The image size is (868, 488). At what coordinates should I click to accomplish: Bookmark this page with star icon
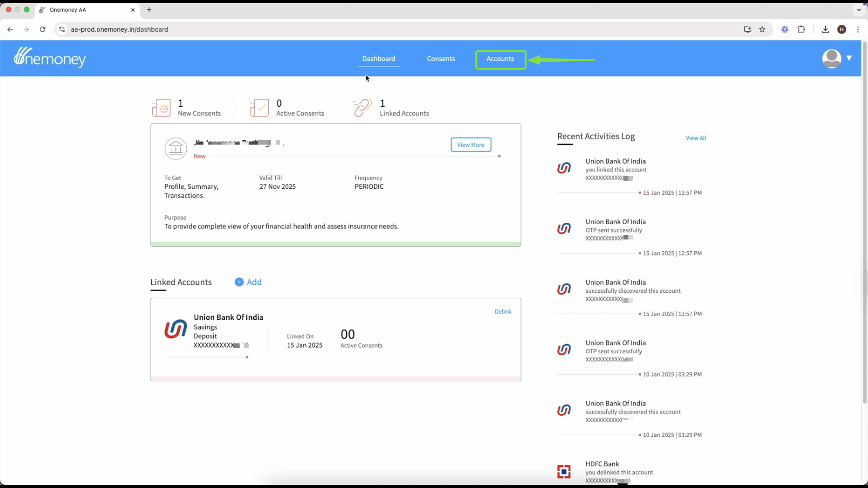762,29
